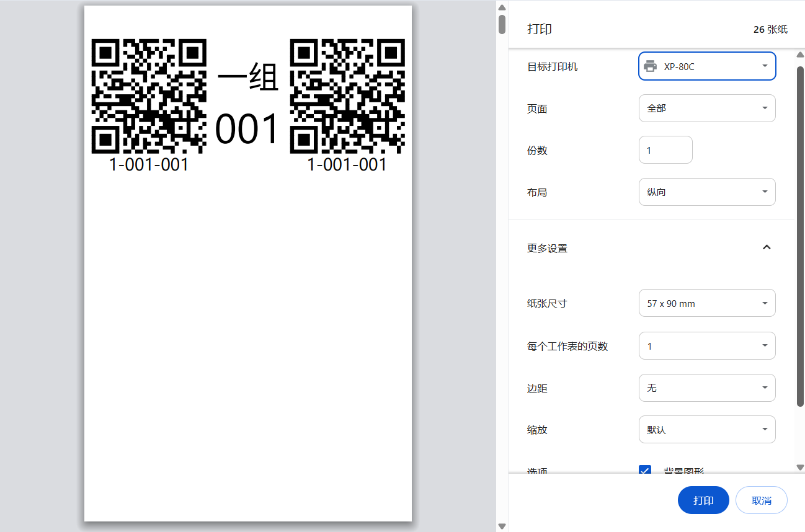Click the 缩放 label

(x=537, y=430)
